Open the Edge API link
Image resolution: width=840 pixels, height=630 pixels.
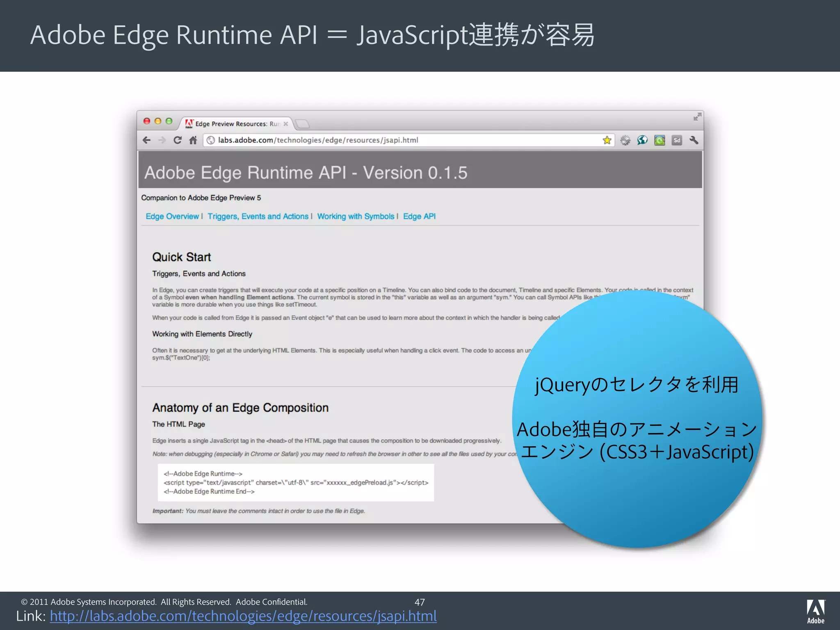click(x=419, y=216)
